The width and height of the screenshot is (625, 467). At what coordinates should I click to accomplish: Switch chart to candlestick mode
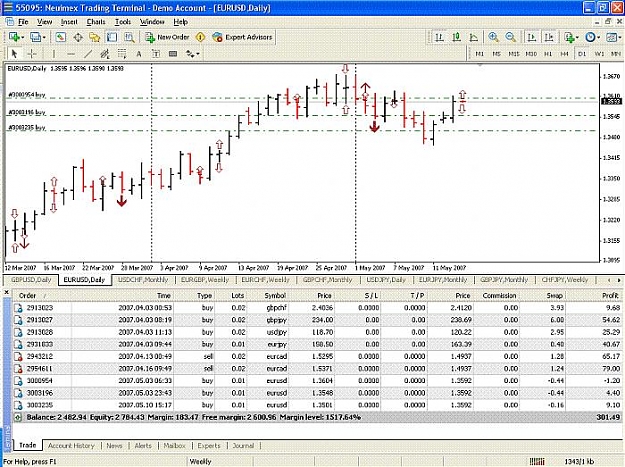click(456, 37)
